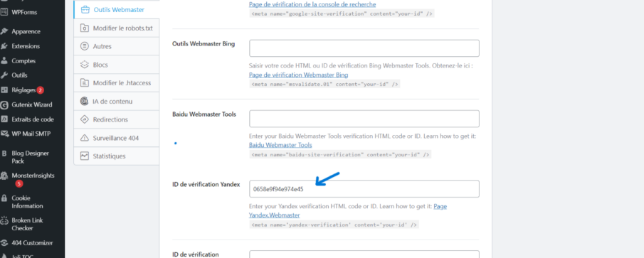Click the Outils Webmaster toolbox icon
This screenshot has width=644, height=258.
tap(85, 9)
